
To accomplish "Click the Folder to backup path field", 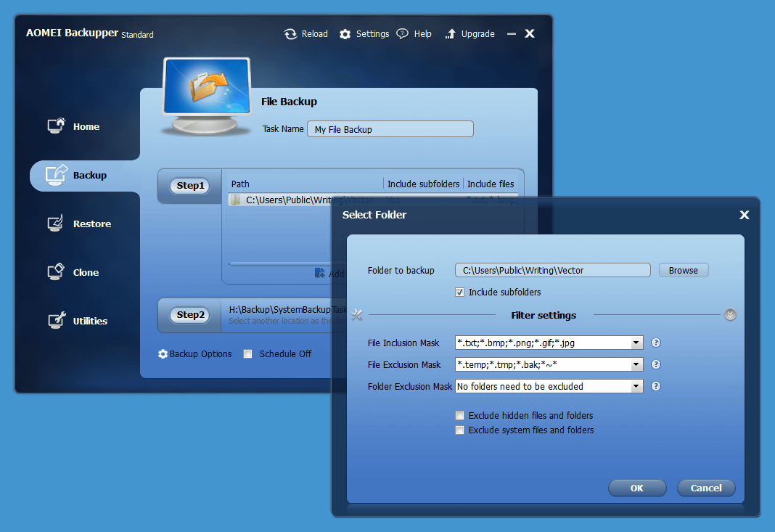I will [x=552, y=271].
